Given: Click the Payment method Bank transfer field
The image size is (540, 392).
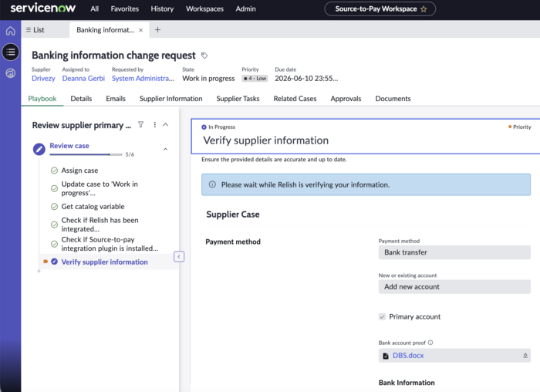Looking at the screenshot, I should [454, 252].
